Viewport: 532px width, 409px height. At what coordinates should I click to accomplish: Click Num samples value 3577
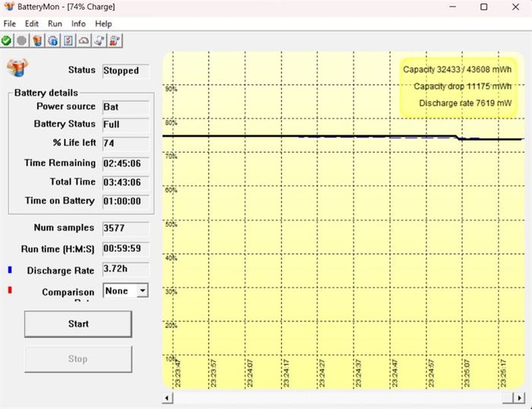pos(125,228)
